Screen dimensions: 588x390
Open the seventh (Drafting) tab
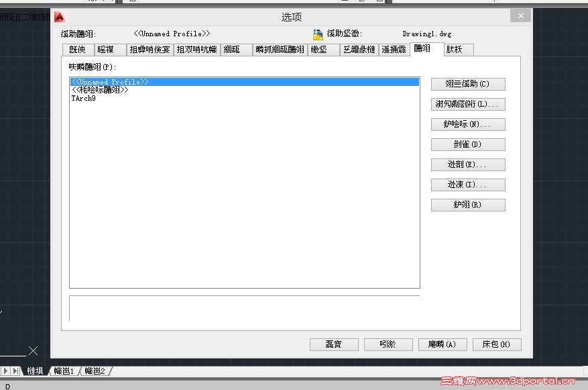click(323, 50)
